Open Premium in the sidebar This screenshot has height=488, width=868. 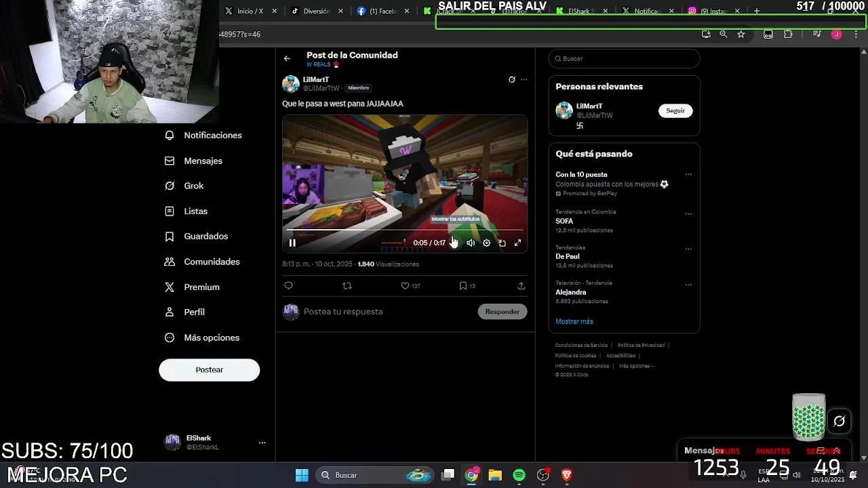(193, 287)
